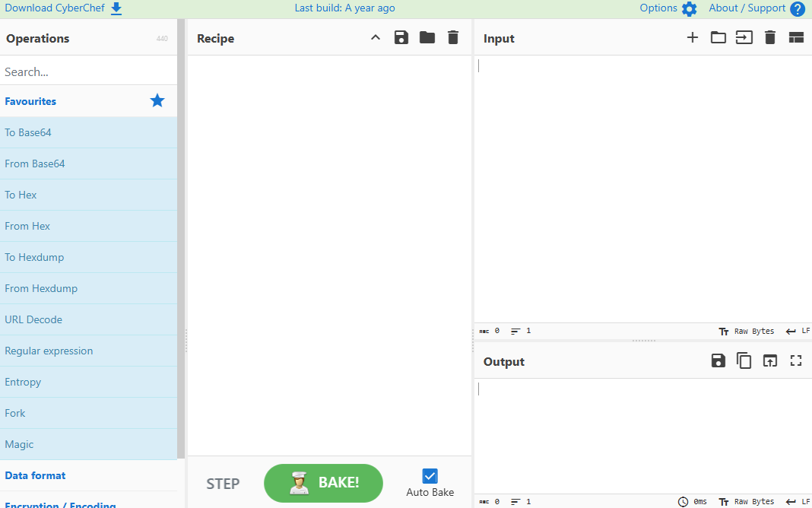
Task: Reset the pane layout
Action: tap(796, 38)
